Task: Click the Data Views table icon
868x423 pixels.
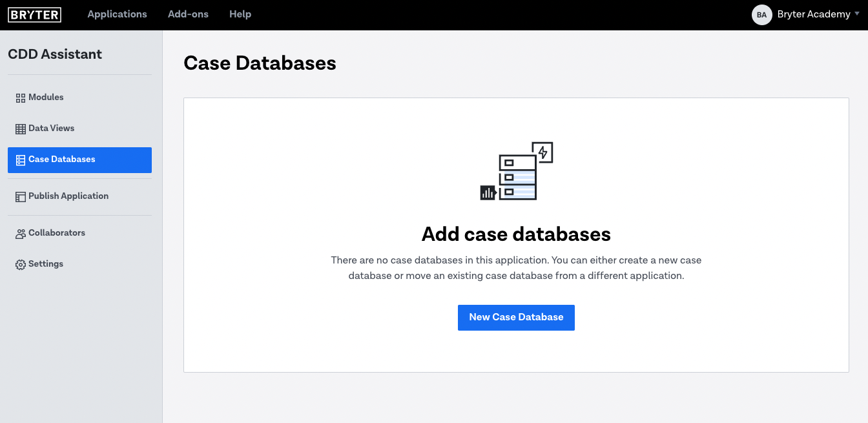Action: point(21,129)
